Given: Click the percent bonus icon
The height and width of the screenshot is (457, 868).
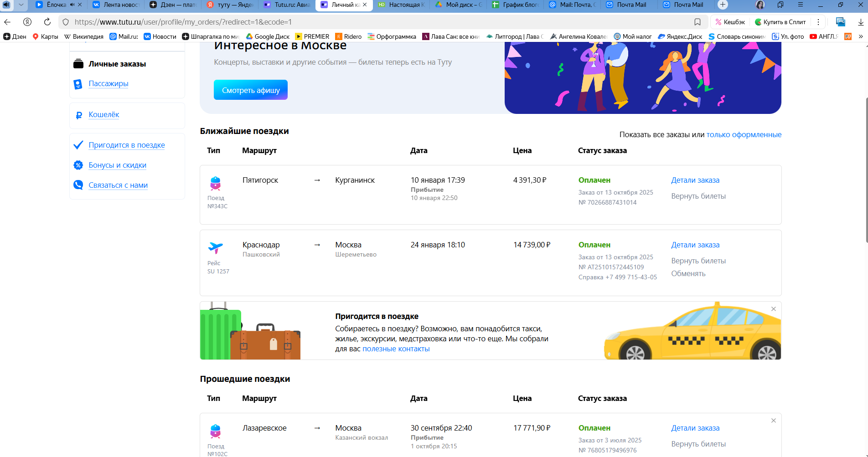Looking at the screenshot, I should (78, 165).
